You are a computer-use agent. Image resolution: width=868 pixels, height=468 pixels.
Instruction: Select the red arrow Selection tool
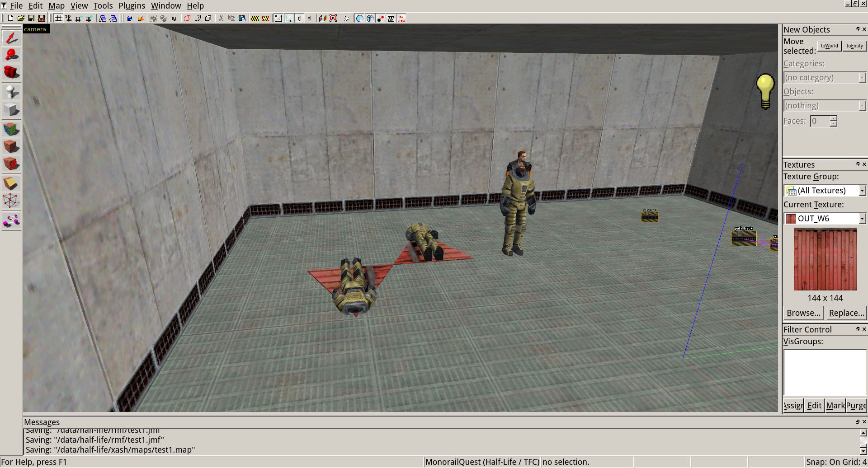pos(11,38)
